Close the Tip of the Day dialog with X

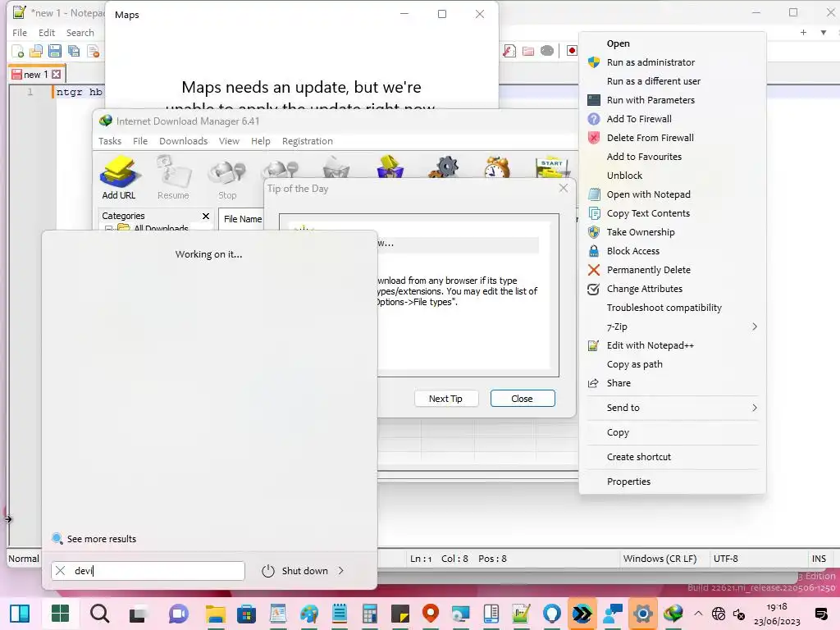coord(563,188)
